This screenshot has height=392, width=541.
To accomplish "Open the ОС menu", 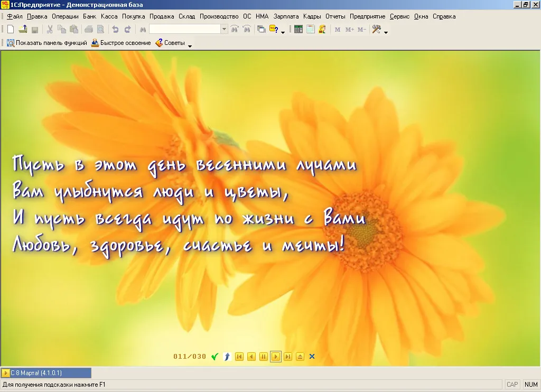I will [247, 16].
